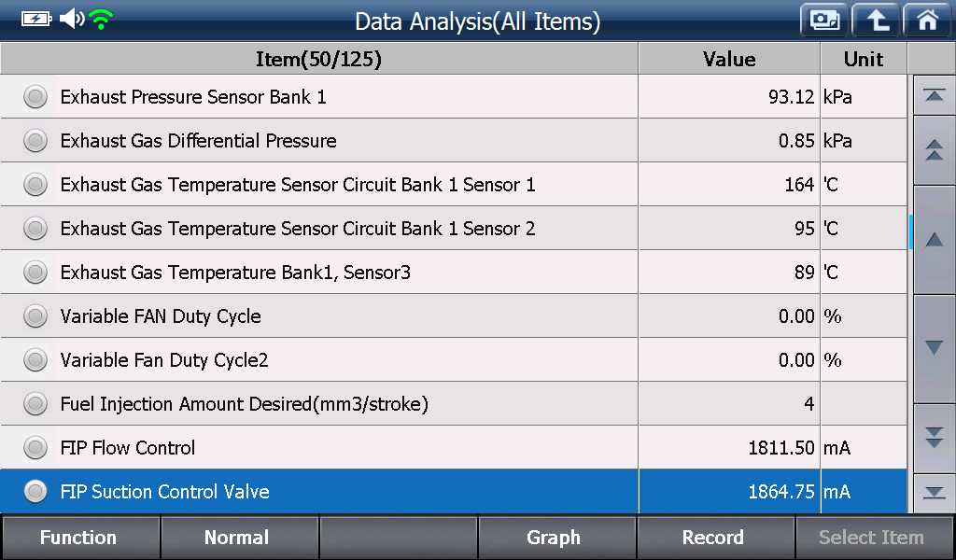Move down one row with the single arrow
The image size is (956, 560).
pyautogui.click(x=934, y=348)
